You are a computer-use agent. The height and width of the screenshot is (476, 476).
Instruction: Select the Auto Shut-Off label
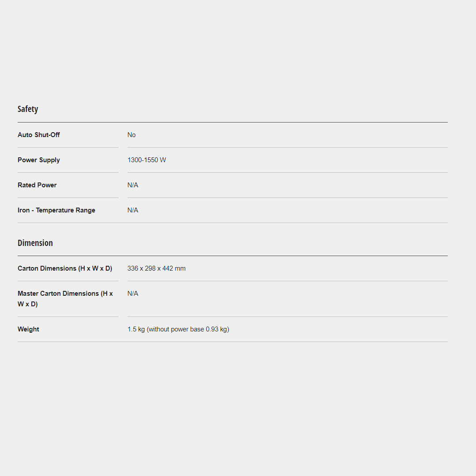tap(39, 135)
